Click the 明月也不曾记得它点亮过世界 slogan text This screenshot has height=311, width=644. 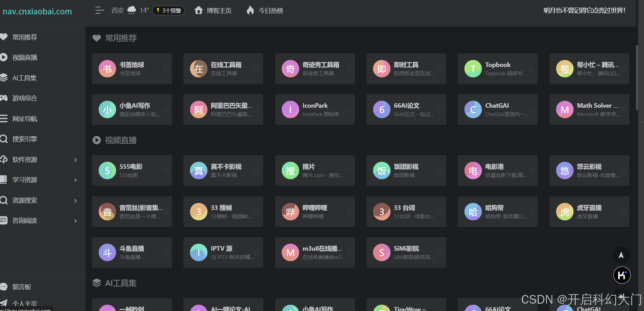pos(584,10)
